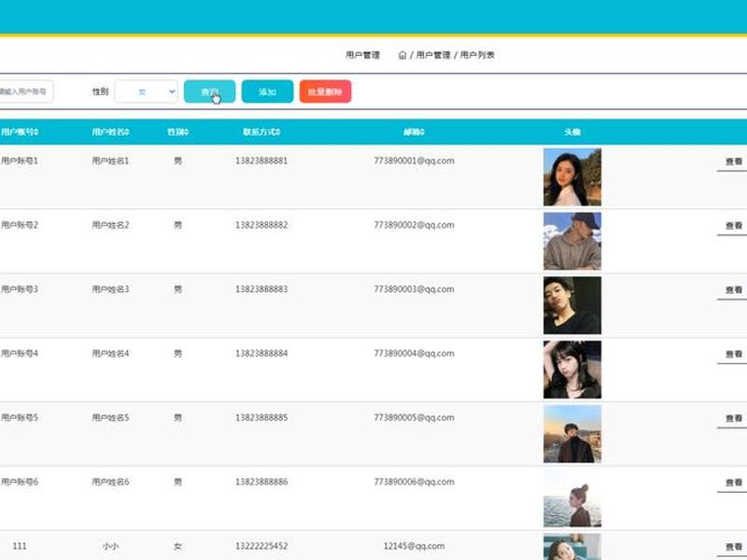
Task: Click the 小小 name cell
Action: (110, 546)
